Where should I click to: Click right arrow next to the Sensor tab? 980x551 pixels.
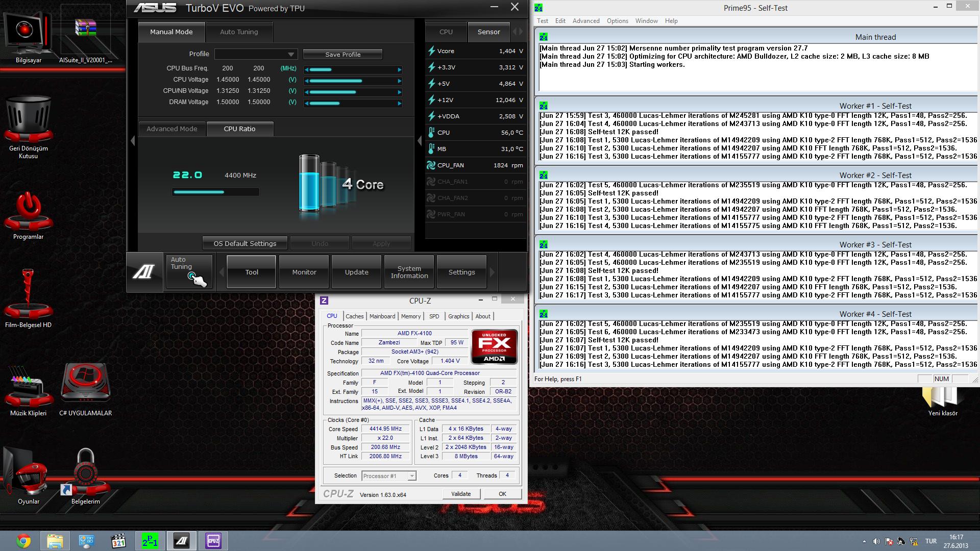coord(521,32)
